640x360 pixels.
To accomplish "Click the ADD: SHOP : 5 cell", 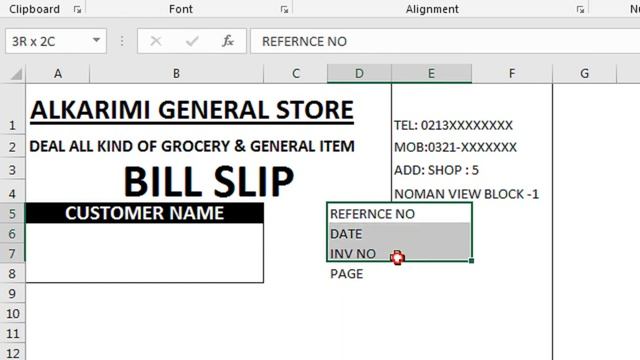I will point(436,170).
